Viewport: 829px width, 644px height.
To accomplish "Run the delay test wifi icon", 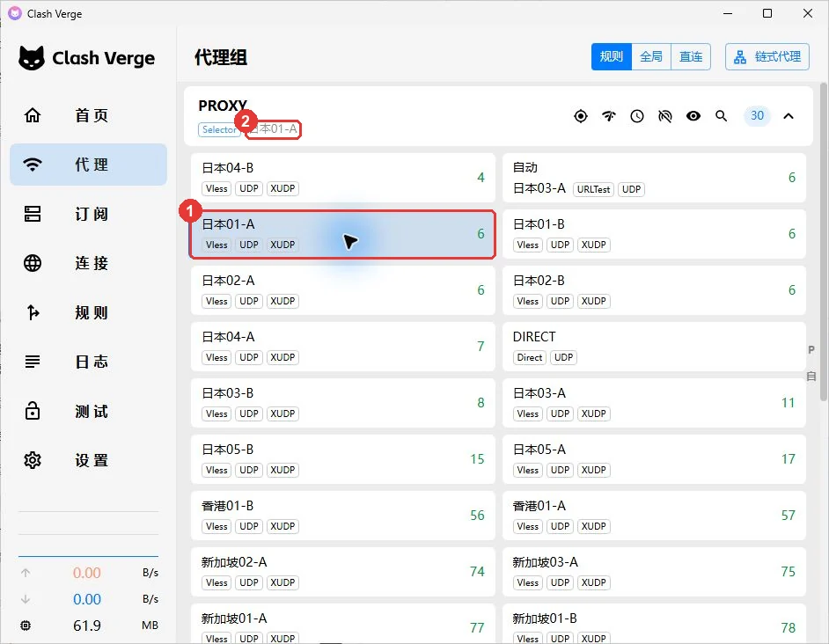I will click(x=609, y=116).
